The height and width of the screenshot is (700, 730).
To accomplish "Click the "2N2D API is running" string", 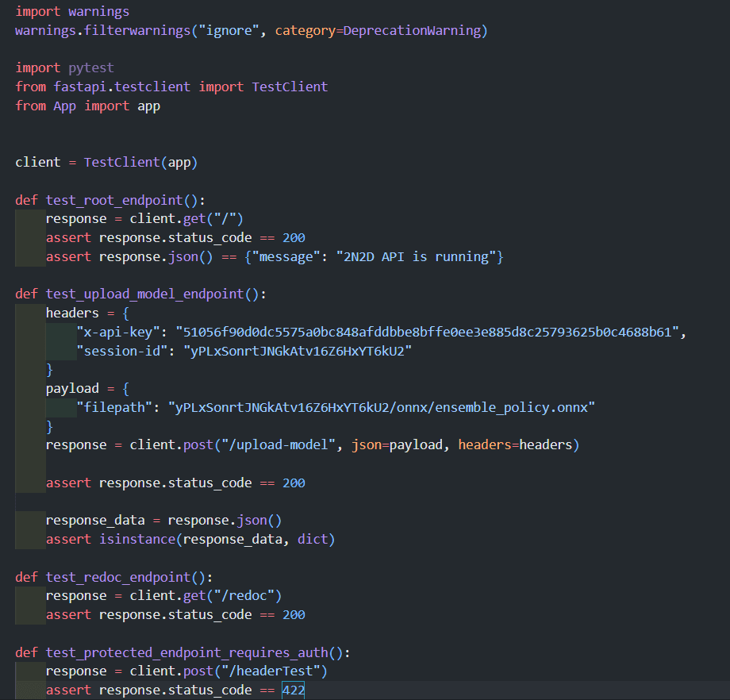I will point(416,257).
